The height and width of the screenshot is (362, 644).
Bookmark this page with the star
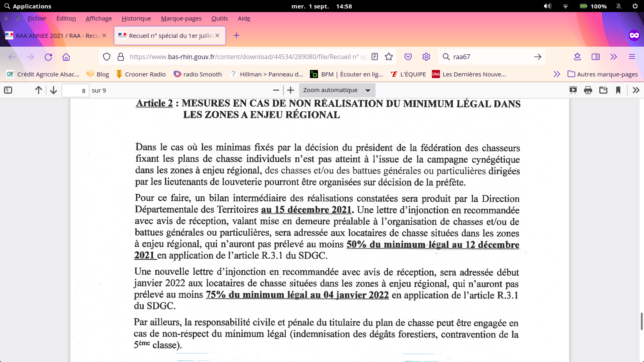pos(389,57)
